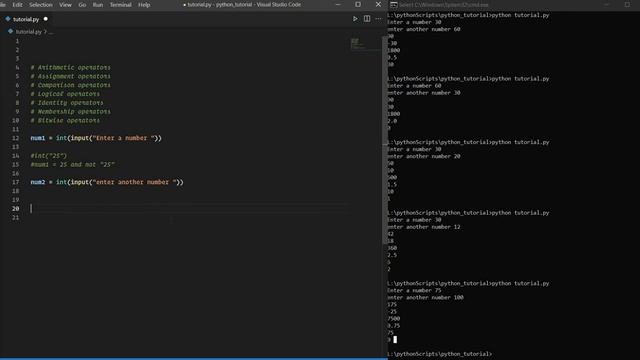Viewport: 640px width, 360px height.
Task: Open the Run menu
Action: [98, 5]
